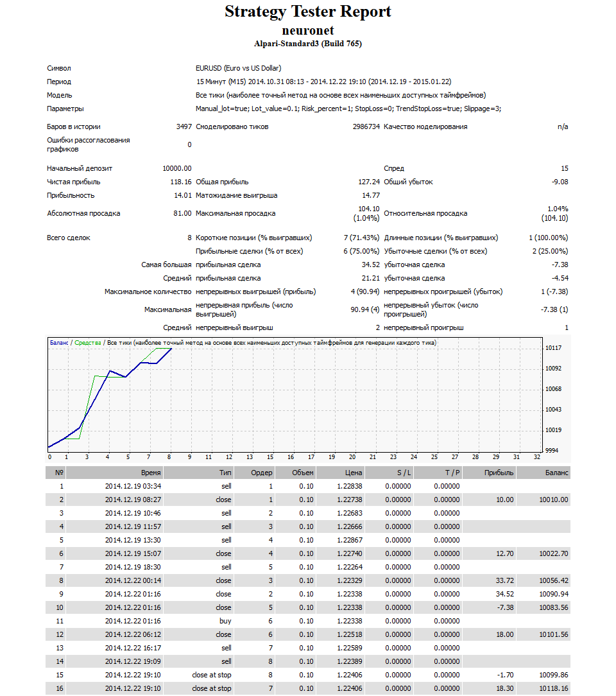Click bars in history value '3497'

point(184,126)
